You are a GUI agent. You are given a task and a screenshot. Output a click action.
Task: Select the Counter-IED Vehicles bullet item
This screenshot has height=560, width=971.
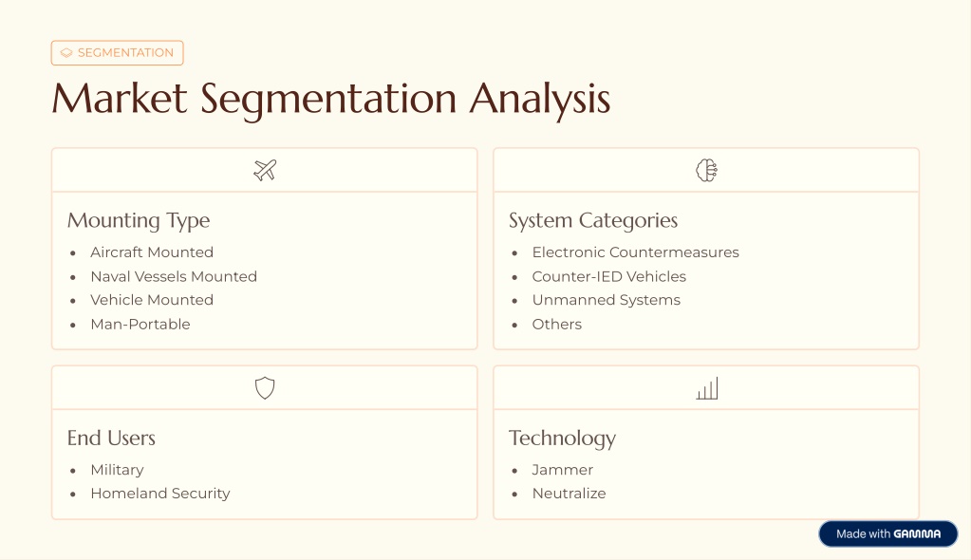608,276
